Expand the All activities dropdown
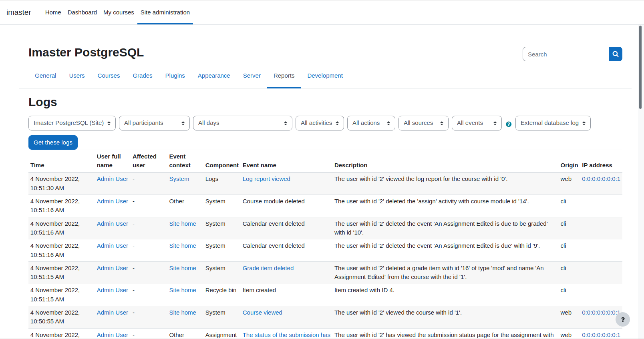 pyautogui.click(x=320, y=123)
